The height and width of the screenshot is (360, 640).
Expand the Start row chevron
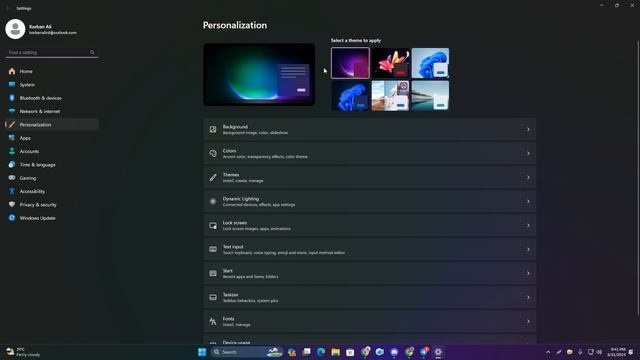click(527, 273)
